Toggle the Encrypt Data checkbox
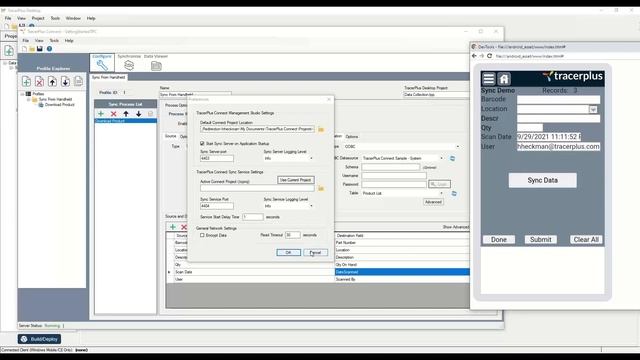This screenshot has height=360, width=640. [x=202, y=236]
